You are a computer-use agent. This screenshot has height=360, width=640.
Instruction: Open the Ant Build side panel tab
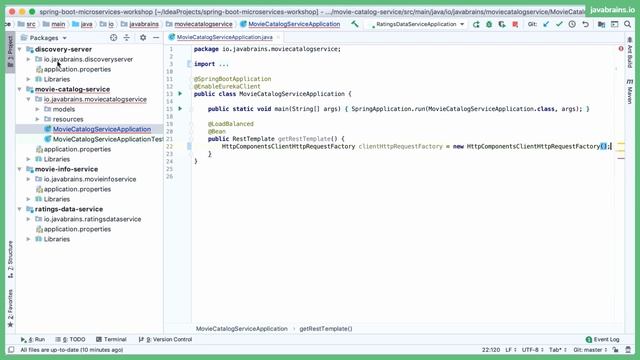[x=629, y=52]
